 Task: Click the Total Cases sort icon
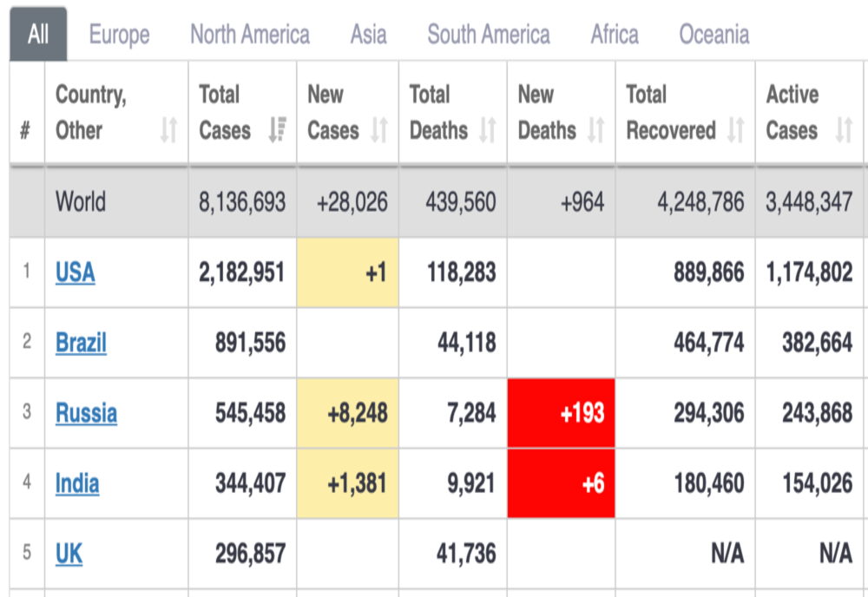[x=277, y=131]
